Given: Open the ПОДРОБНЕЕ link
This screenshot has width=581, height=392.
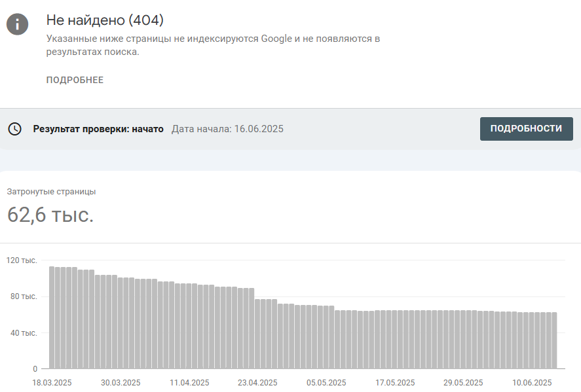Looking at the screenshot, I should click(75, 80).
